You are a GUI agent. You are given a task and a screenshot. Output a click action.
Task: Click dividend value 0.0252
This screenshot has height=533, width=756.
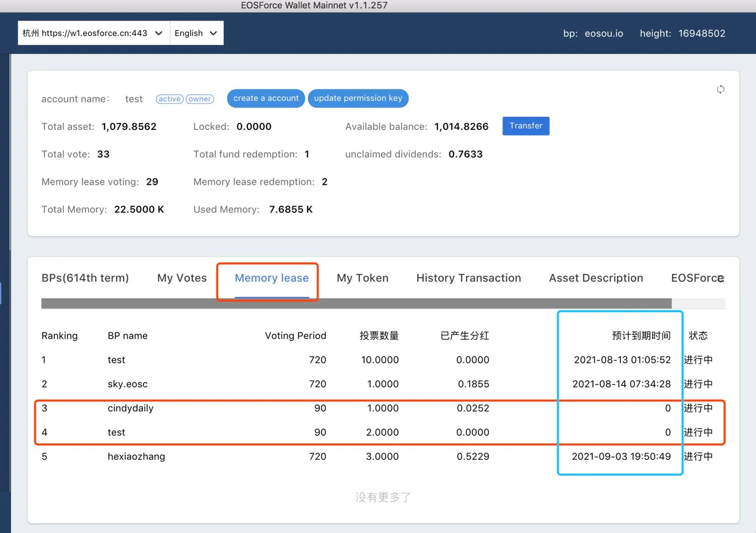click(473, 408)
